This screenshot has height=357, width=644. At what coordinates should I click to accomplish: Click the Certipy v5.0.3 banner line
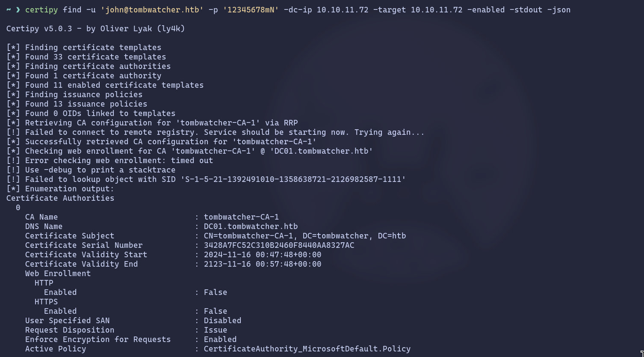[x=95, y=29]
